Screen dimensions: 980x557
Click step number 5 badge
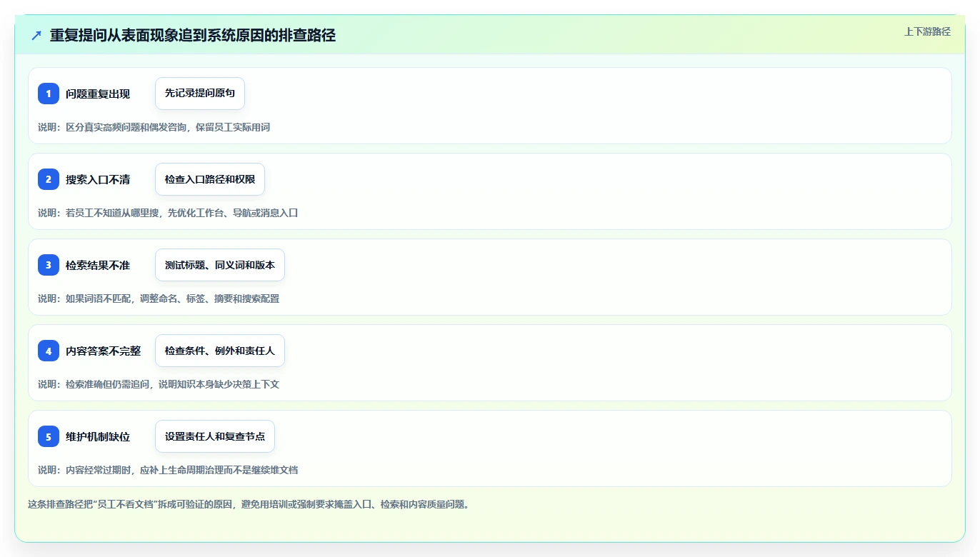pos(49,436)
